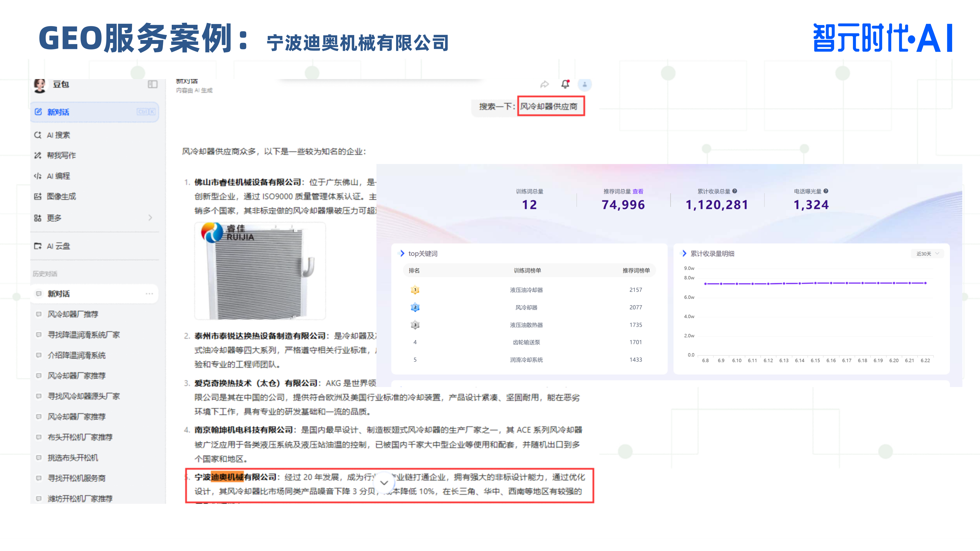Open the user profile avatar
The height and width of the screenshot is (551, 980).
click(585, 84)
